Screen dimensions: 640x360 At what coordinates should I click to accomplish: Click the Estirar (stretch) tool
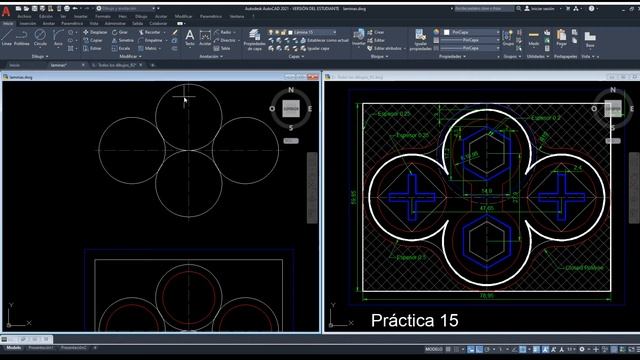pyautogui.click(x=92, y=49)
